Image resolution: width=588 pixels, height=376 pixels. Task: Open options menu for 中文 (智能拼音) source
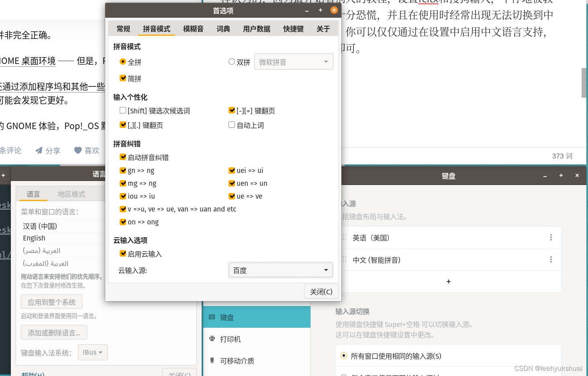551,260
